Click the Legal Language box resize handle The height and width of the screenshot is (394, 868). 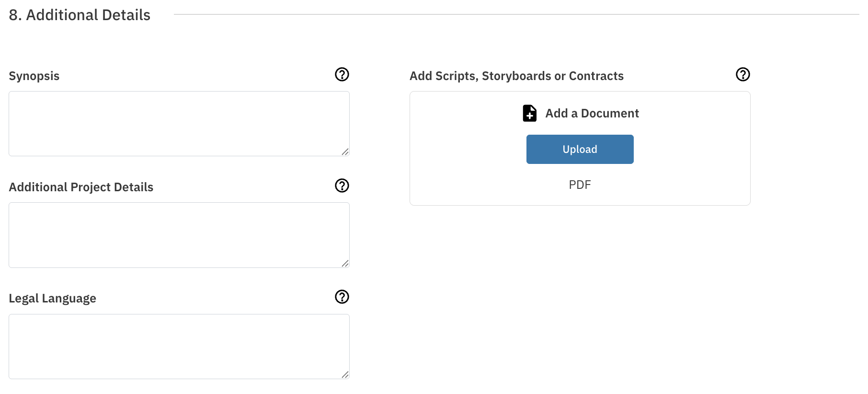tap(345, 374)
